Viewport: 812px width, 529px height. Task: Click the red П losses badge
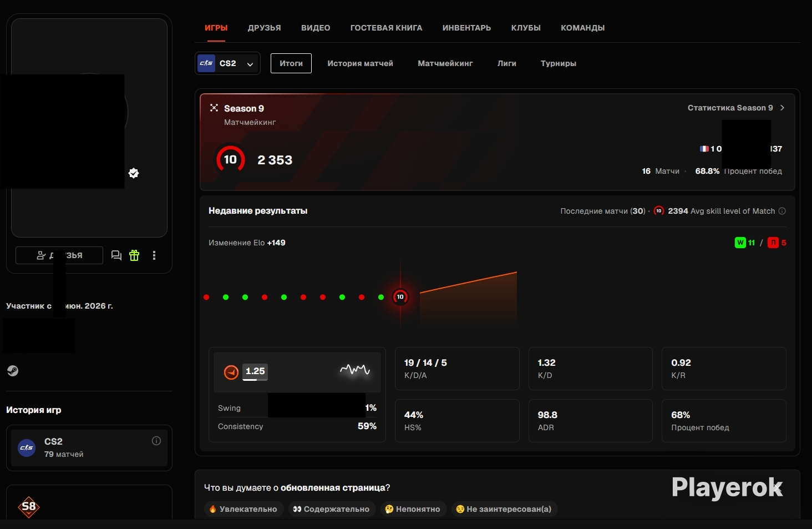click(773, 243)
